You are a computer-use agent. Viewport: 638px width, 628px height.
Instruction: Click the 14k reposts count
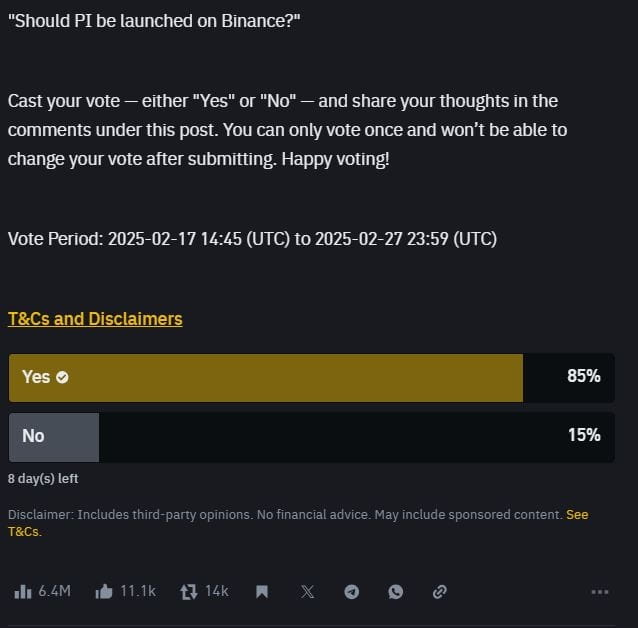click(217, 592)
